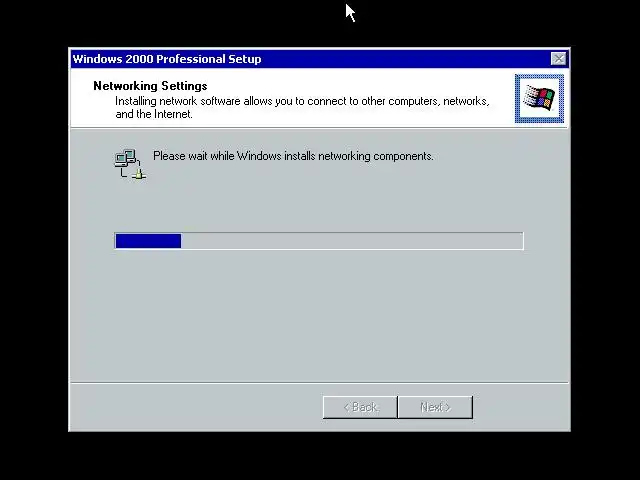Close the Windows 2000 Professional Setup dialog

558,59
